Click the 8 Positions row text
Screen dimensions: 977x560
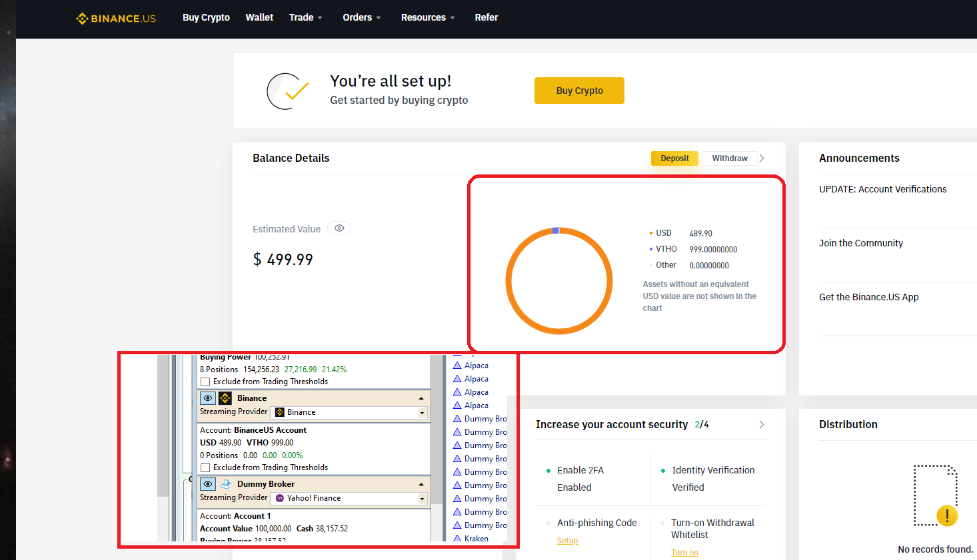pyautogui.click(x=273, y=370)
